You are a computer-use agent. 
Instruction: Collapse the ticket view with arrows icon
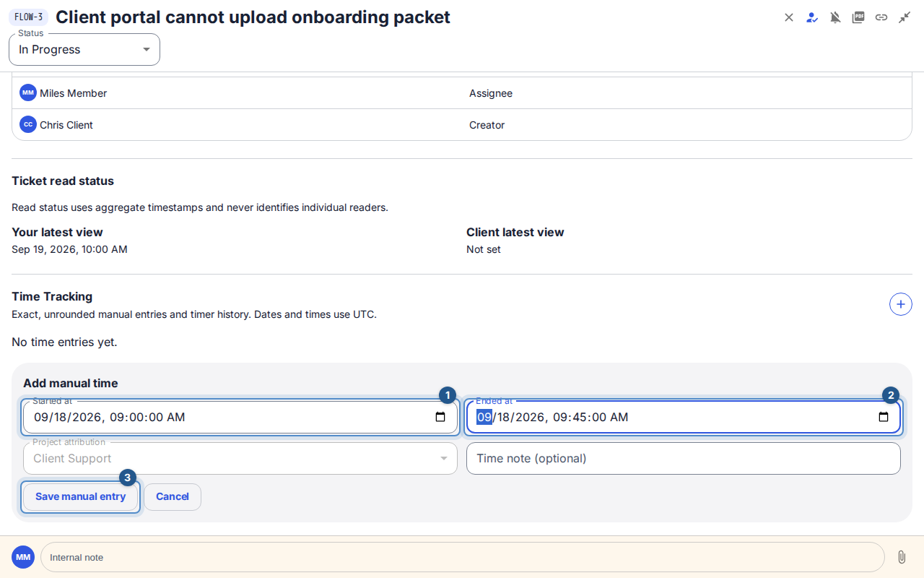point(905,17)
